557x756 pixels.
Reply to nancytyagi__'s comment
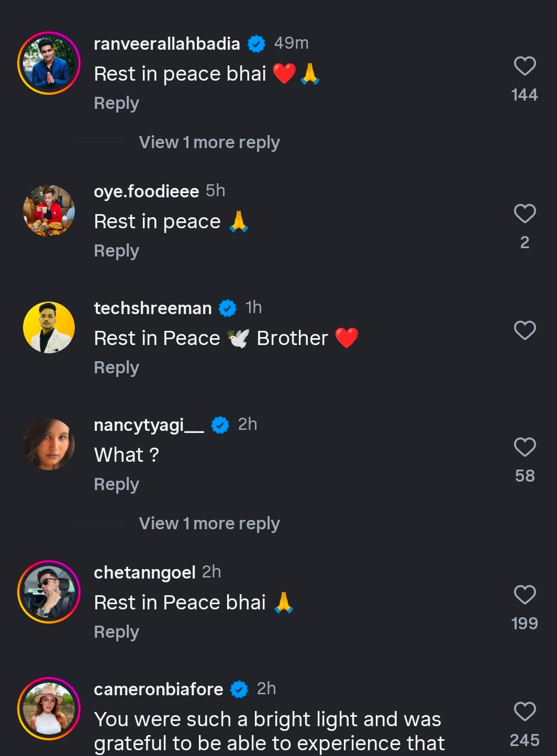tap(116, 484)
